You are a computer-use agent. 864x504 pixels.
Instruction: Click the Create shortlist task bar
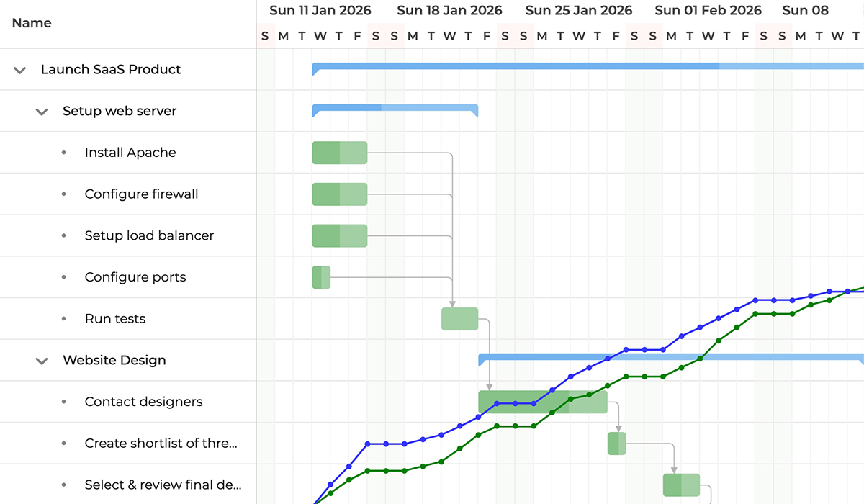coord(616,444)
